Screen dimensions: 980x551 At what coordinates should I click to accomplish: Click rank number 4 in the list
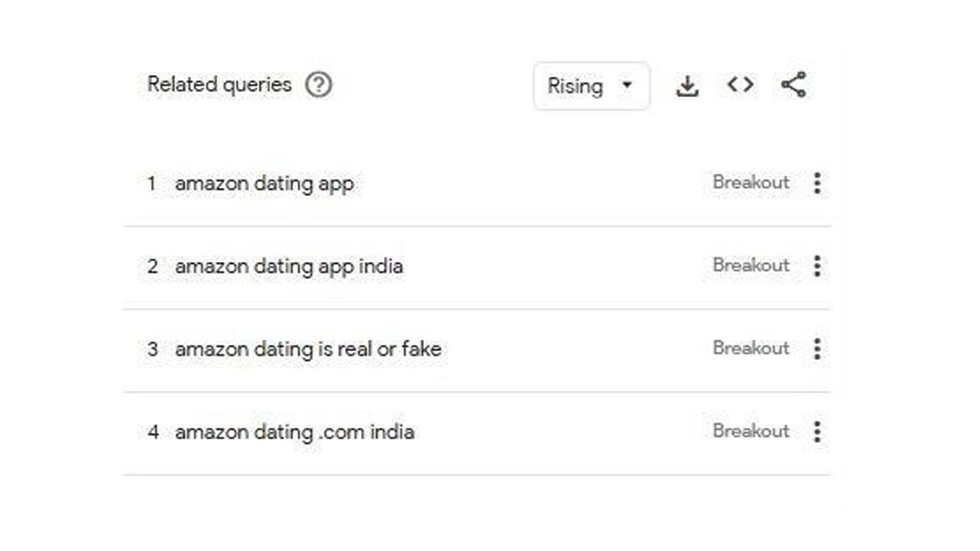pos(153,432)
